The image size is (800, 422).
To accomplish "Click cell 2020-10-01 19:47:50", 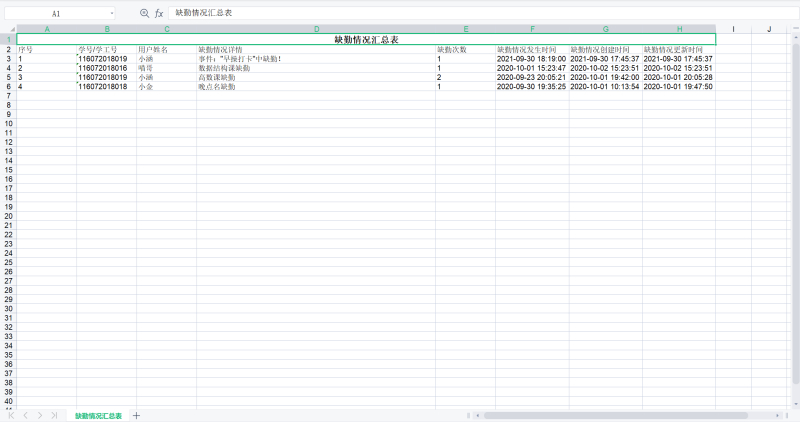I will tap(680, 87).
